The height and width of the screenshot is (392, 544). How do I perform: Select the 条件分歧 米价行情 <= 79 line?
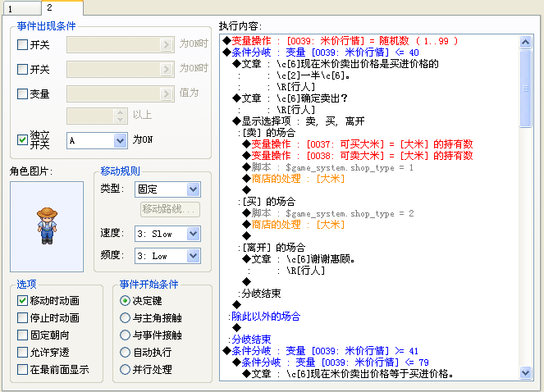(331, 362)
